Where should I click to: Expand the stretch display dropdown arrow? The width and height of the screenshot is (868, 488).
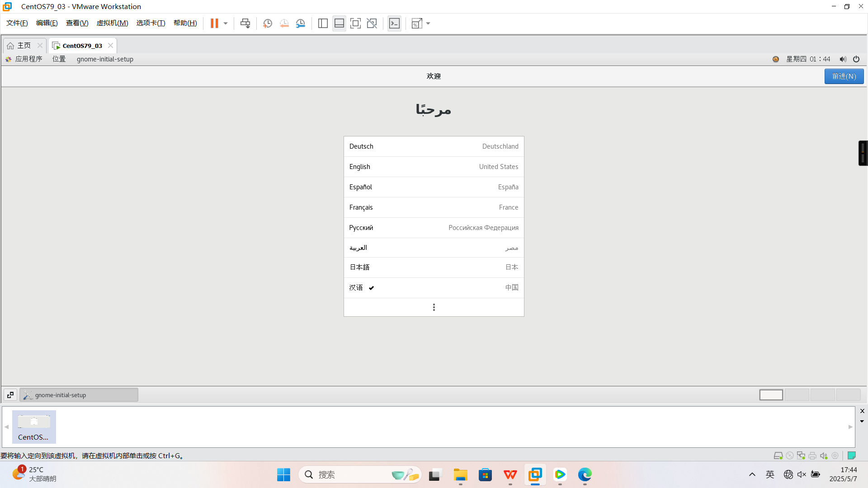click(428, 23)
